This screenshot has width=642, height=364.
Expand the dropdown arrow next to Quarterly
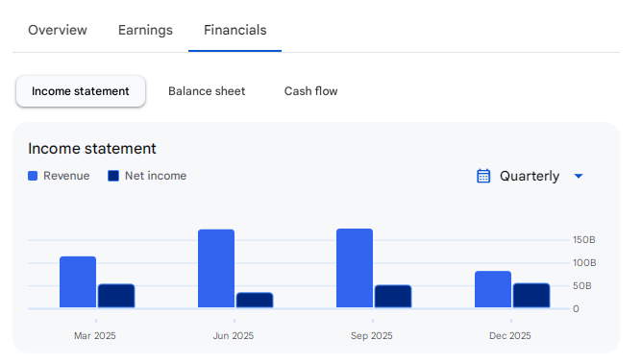pyautogui.click(x=579, y=177)
